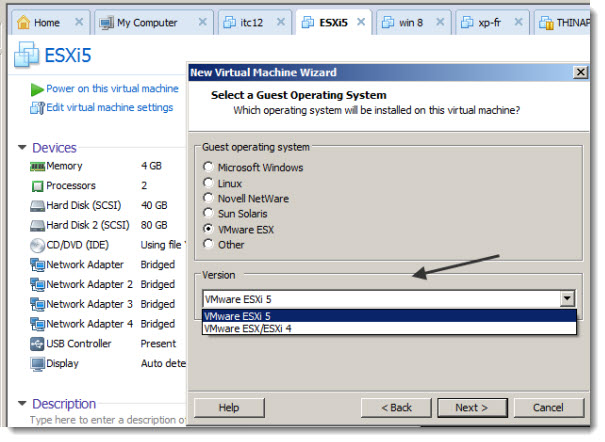Choose VMware ESXi 5 from the list
Screen dimensions: 605x442
tap(389, 316)
